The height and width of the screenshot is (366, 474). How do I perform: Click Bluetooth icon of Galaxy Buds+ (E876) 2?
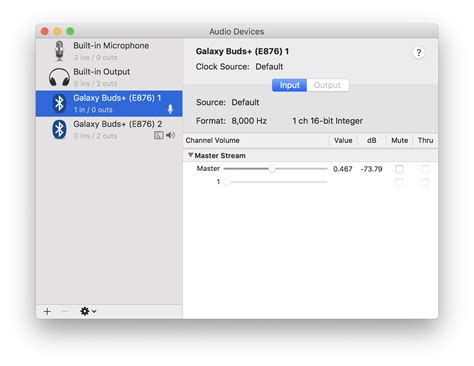click(59, 129)
